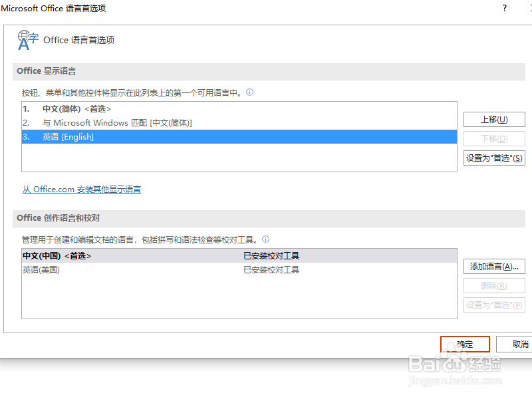Click the 下移(D) button

point(493,138)
